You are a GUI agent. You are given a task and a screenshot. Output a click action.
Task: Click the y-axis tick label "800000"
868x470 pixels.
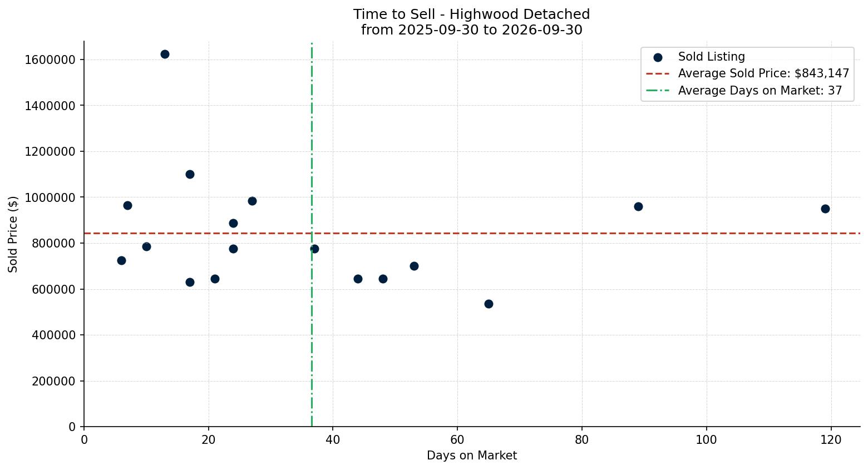point(54,244)
